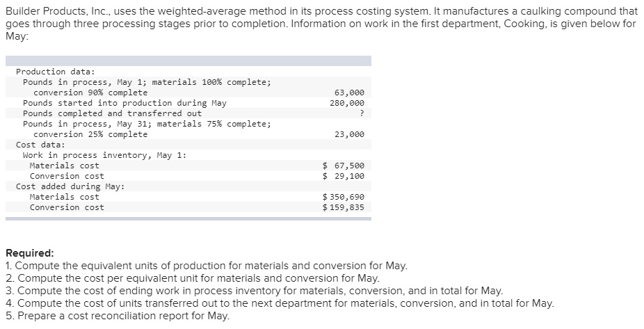The width and height of the screenshot is (644, 329).
Task: Click 'conversion 25% complete' text
Action: [90, 134]
